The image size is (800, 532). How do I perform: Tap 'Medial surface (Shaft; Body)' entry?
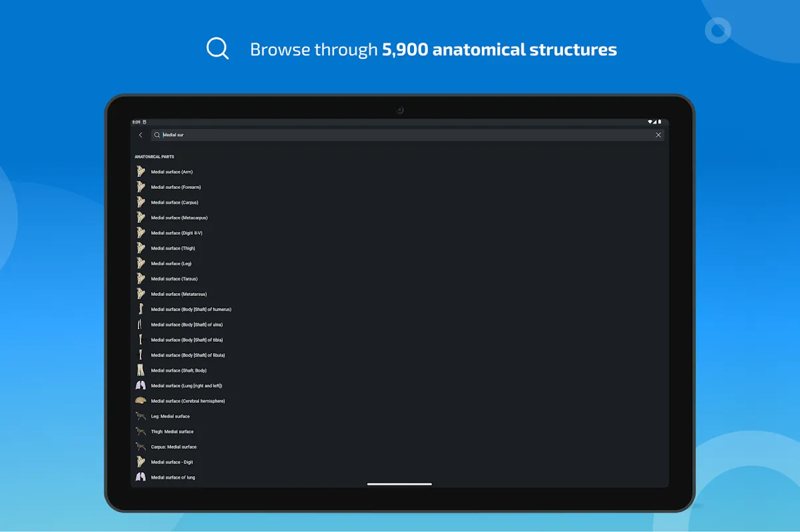(178, 371)
